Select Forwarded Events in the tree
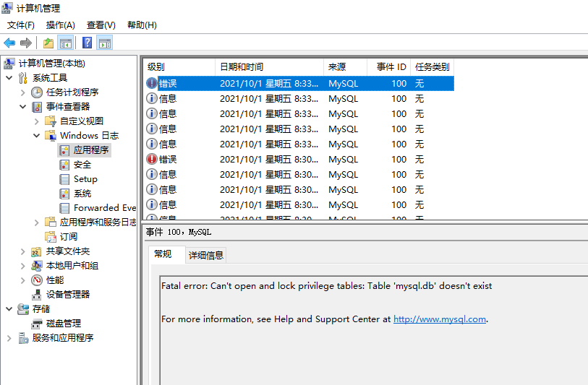Image resolution: width=588 pixels, height=385 pixels. (105, 208)
